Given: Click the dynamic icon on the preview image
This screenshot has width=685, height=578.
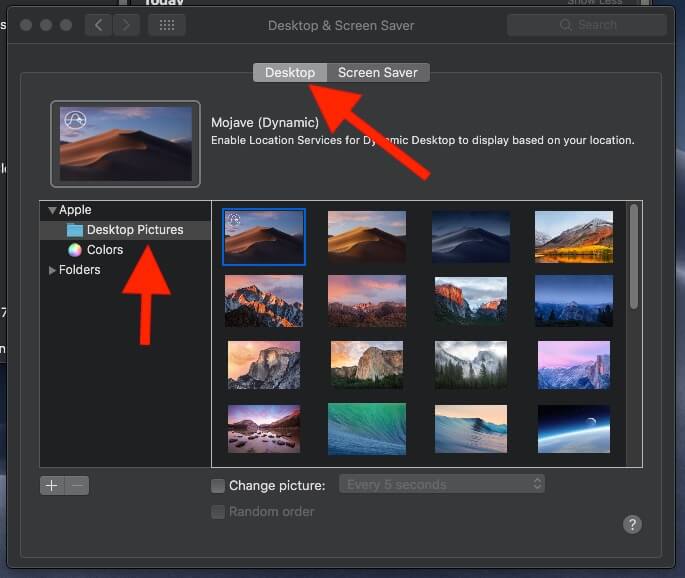Looking at the screenshot, I should tap(75, 120).
